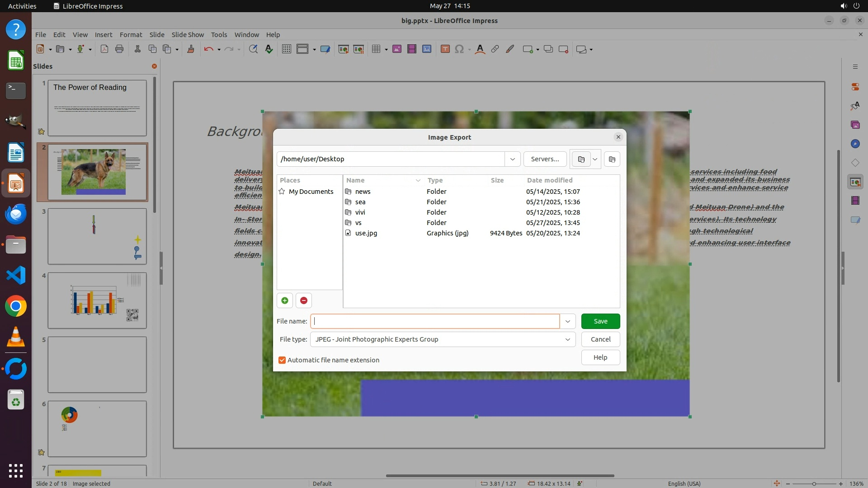
Task: Click the Servers... button
Action: [545, 159]
